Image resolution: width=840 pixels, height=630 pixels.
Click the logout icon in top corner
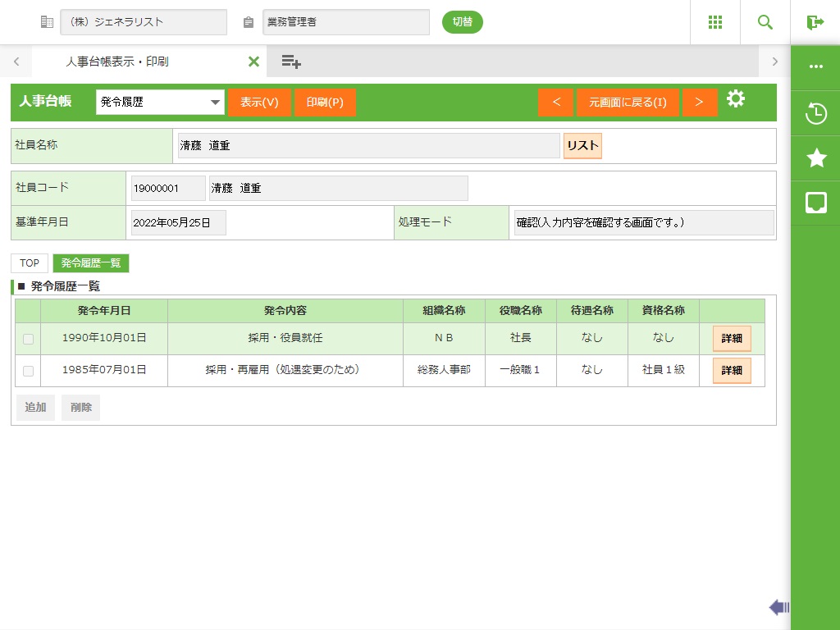coord(815,22)
